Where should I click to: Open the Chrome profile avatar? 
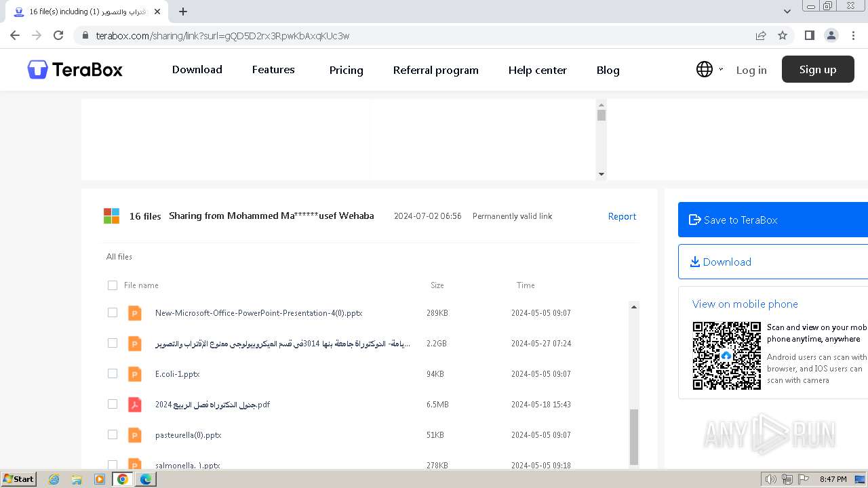coord(831,35)
